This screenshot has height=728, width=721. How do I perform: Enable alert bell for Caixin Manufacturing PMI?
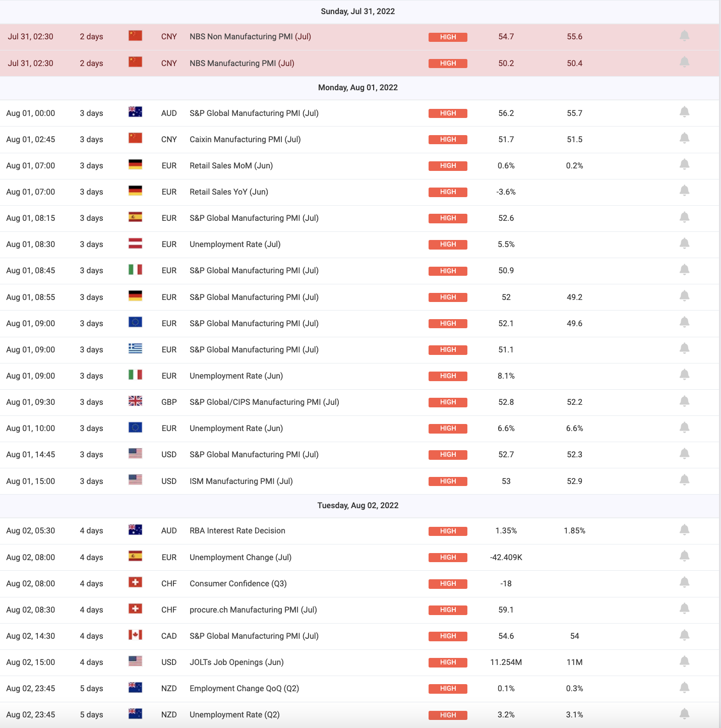click(x=684, y=138)
